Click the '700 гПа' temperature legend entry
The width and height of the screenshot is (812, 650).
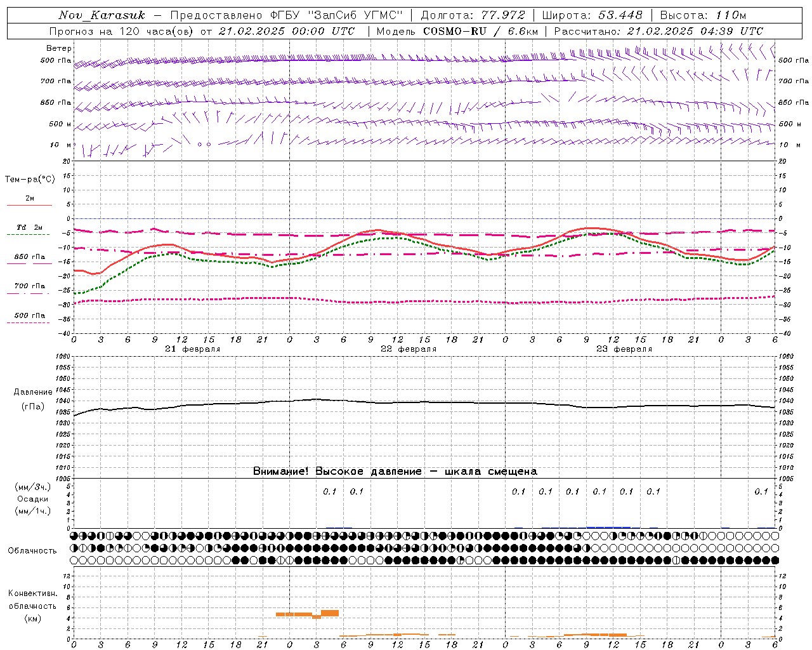coord(30,286)
